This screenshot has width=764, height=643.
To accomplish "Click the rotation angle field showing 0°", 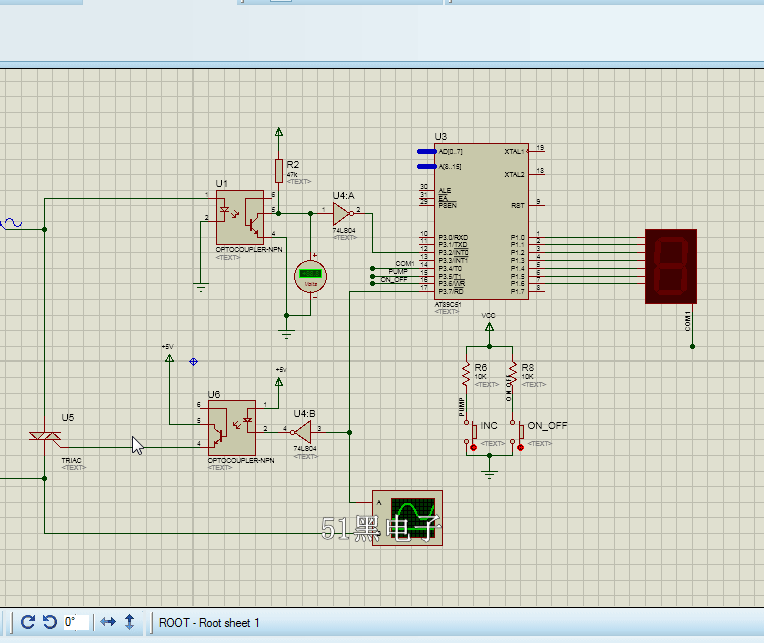I will (x=76, y=622).
